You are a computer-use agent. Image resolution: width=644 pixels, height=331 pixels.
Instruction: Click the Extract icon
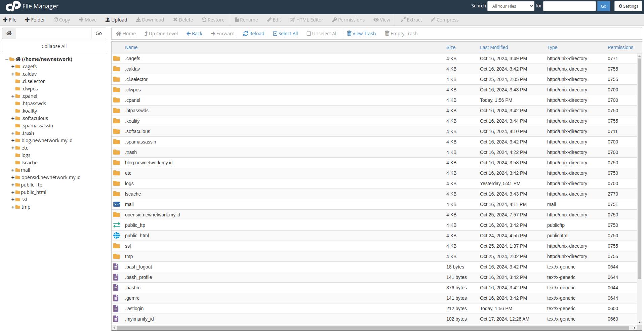coord(411,19)
